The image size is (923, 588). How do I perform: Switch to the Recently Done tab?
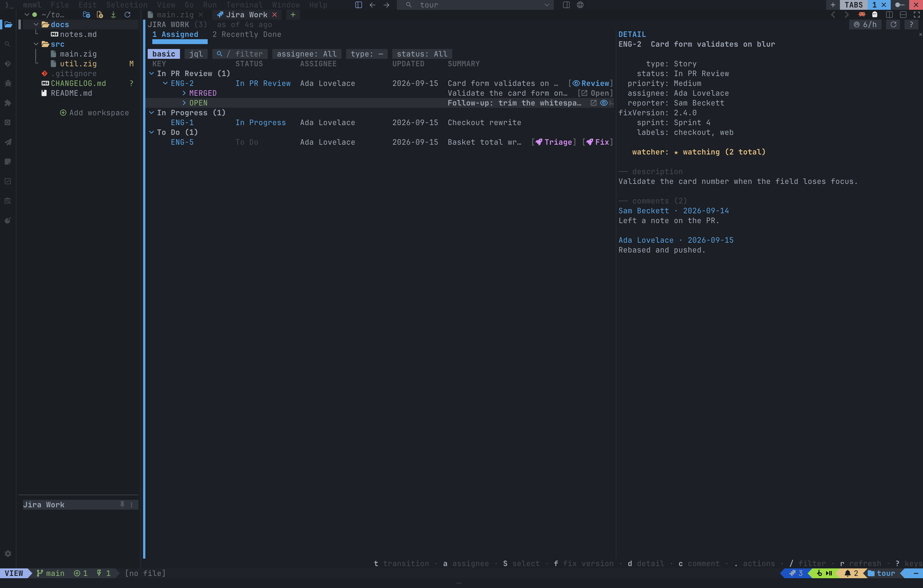247,34
